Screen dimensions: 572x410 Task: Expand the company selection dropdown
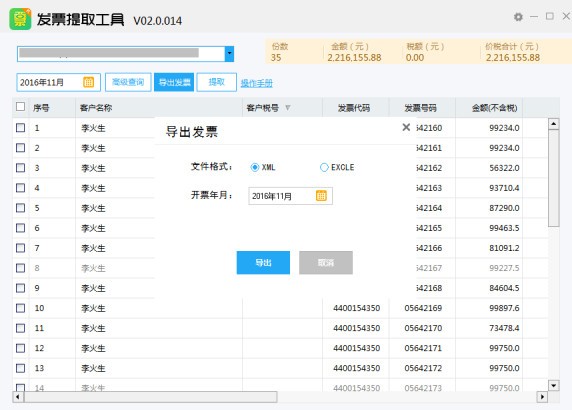229,54
